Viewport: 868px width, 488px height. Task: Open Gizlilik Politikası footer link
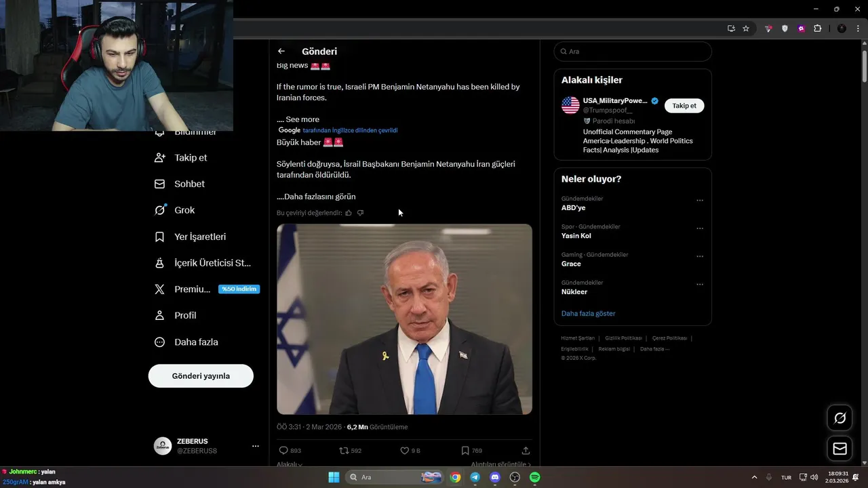[x=623, y=338]
